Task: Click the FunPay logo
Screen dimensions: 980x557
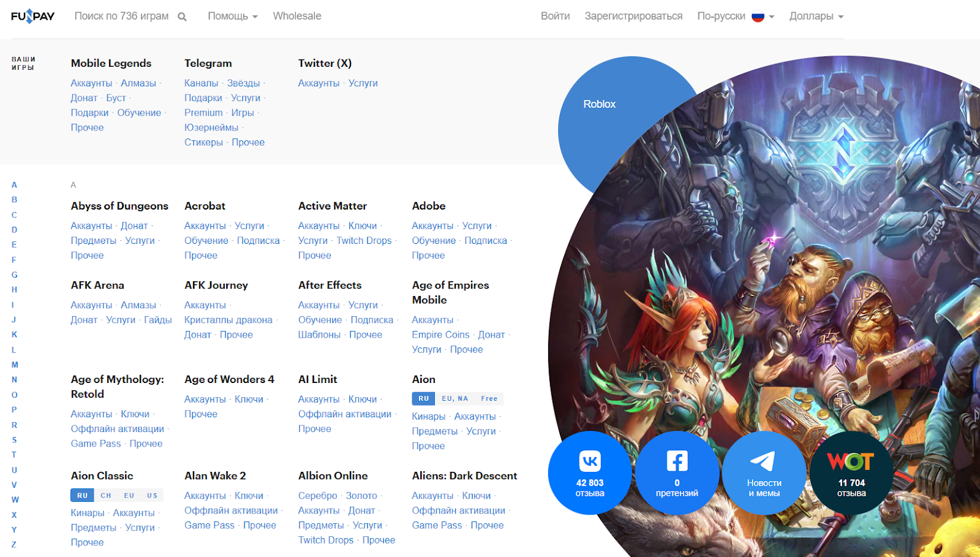Action: coord(32,16)
